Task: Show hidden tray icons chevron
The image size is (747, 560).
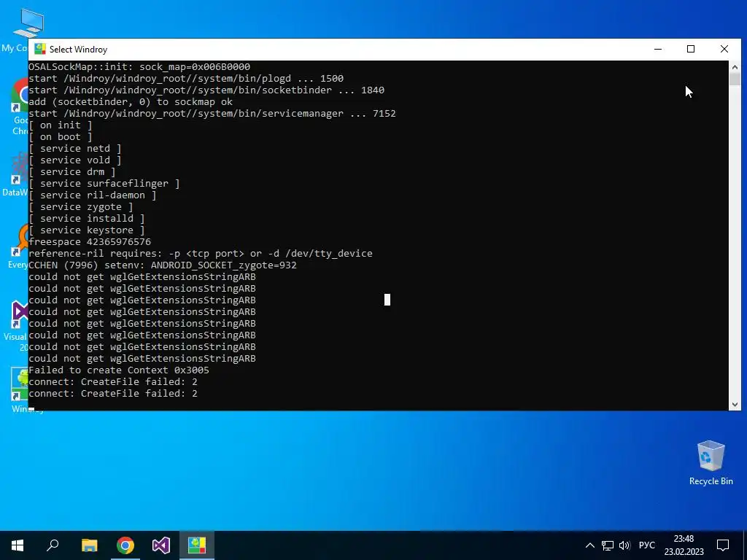Action: point(589,545)
